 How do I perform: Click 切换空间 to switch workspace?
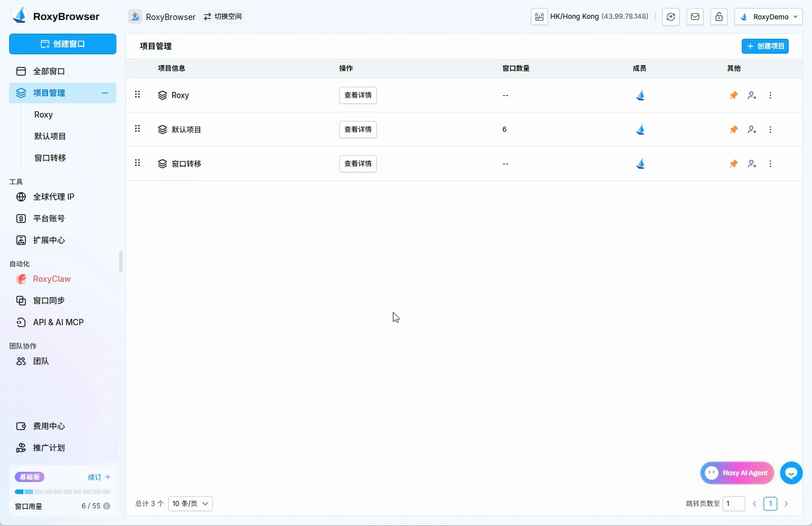[223, 17]
